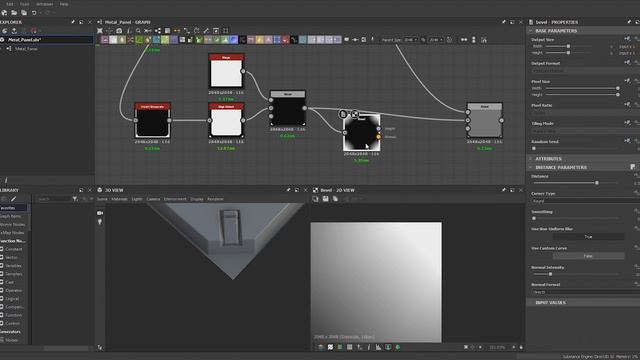The width and height of the screenshot is (640, 360).
Task: Open the Parent Size width dropdown
Action: pos(410,40)
